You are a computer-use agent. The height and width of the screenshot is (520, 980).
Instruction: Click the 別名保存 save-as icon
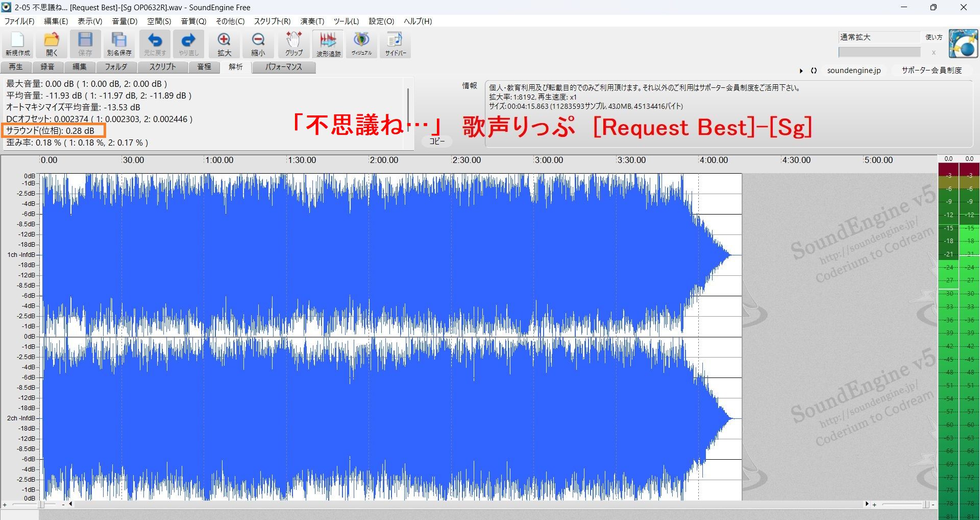point(119,44)
